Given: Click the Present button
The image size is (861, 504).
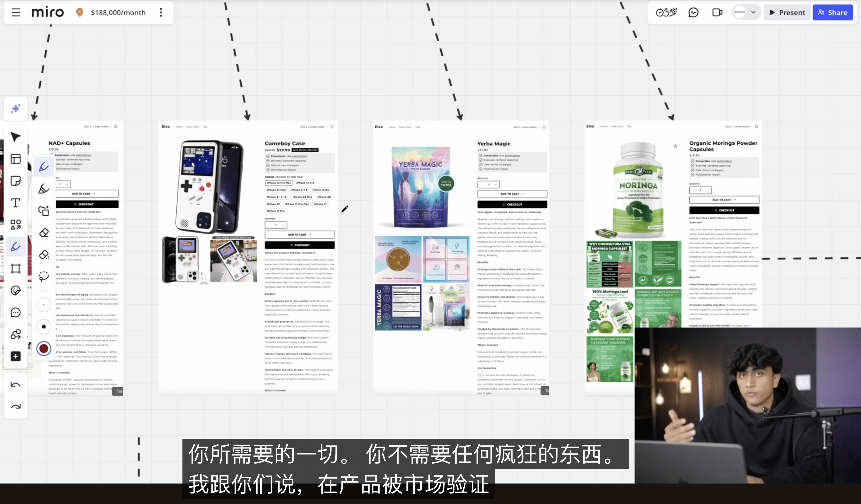Looking at the screenshot, I should tap(787, 13).
